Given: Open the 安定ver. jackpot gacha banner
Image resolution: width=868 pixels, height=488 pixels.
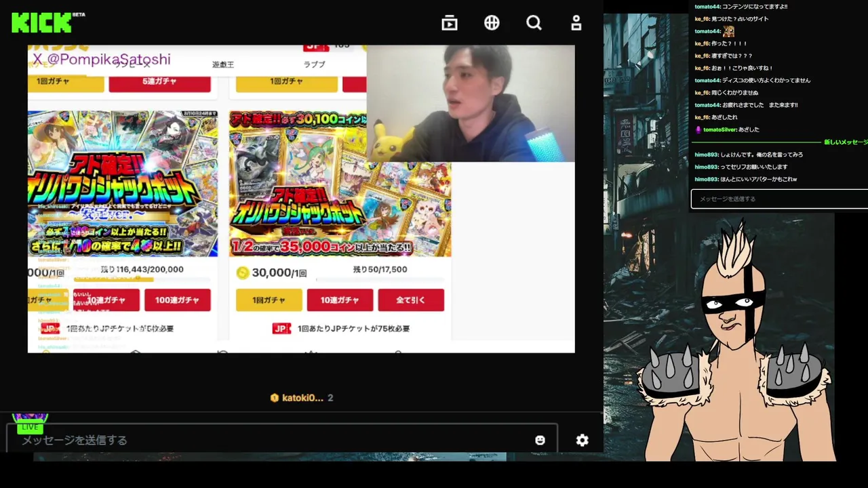Looking at the screenshot, I should [x=123, y=184].
